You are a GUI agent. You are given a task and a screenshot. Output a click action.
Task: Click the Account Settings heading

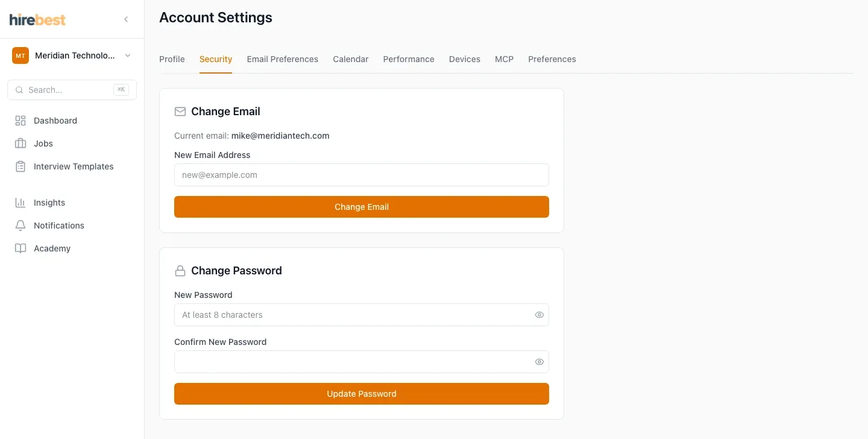[x=216, y=18]
